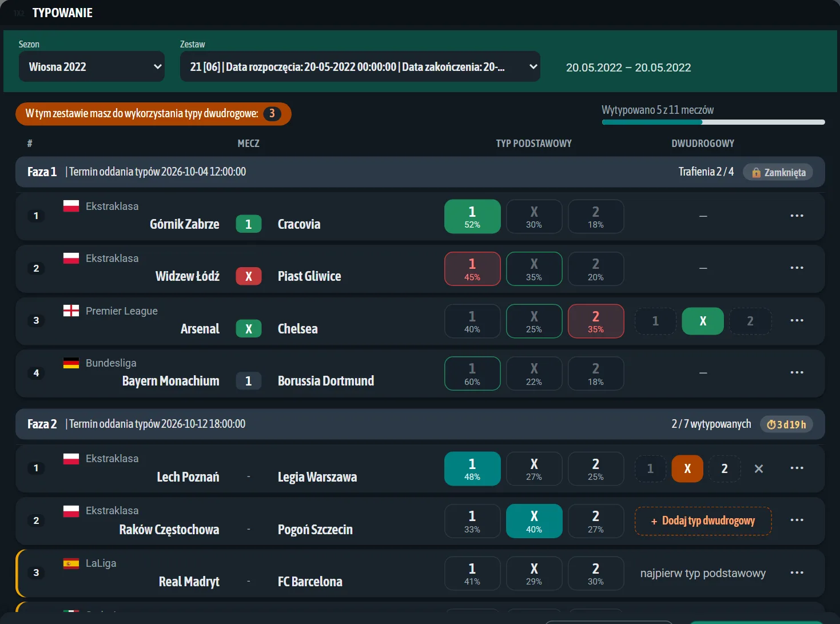
Task: Toggle double-chance X for Lech Poznań match
Action: point(687,468)
